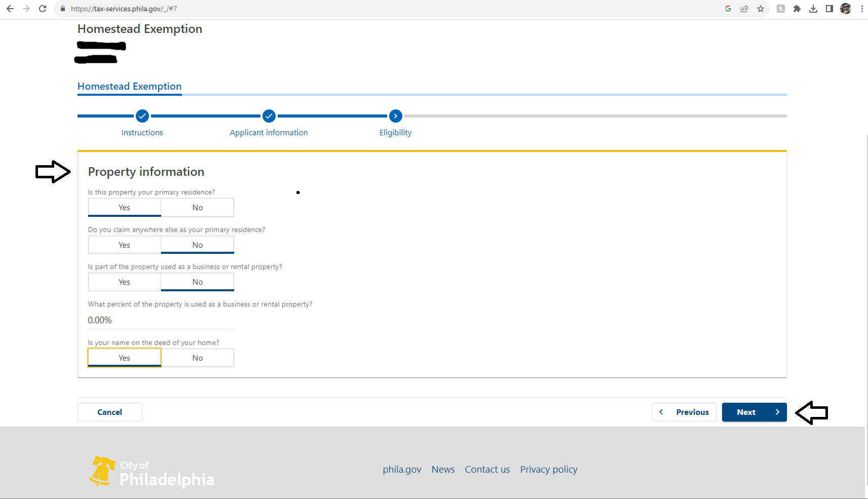
Task: Go back using browser back arrow
Action: click(10, 9)
